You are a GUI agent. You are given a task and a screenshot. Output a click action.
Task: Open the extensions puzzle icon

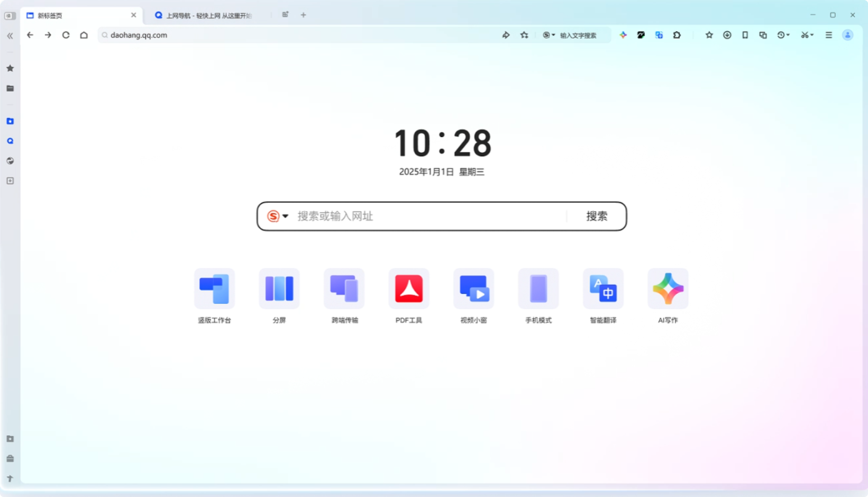tap(677, 35)
